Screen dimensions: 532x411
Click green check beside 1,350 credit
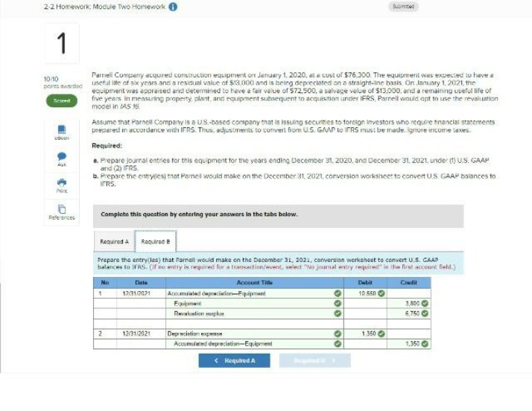pos(425,343)
